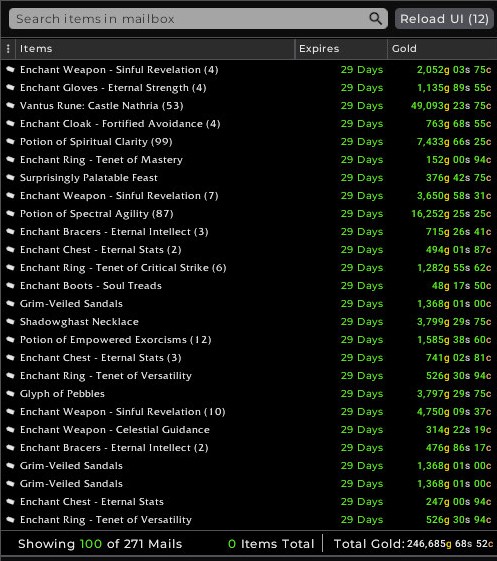Select Enchant Ring - Tenet of Mastery name

(x=101, y=160)
